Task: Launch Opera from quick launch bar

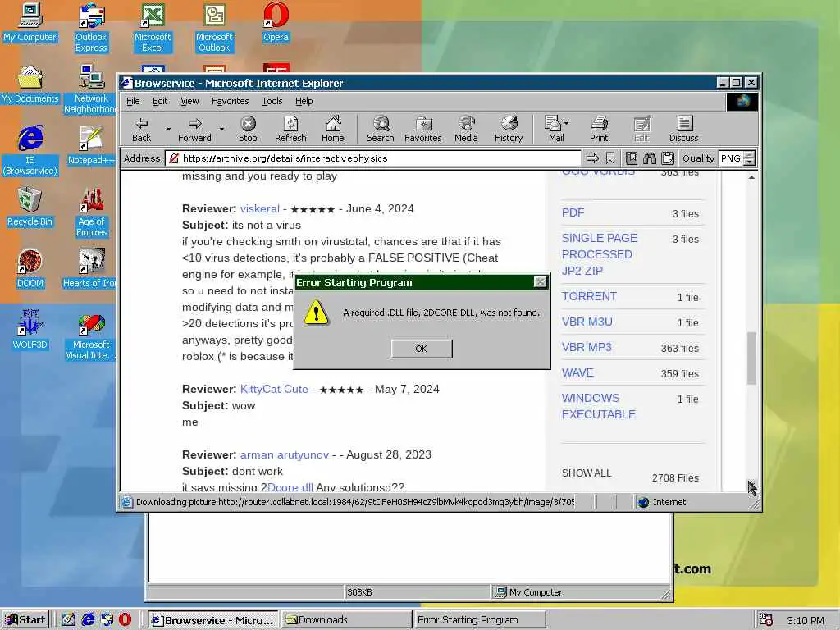Action: coord(125,619)
